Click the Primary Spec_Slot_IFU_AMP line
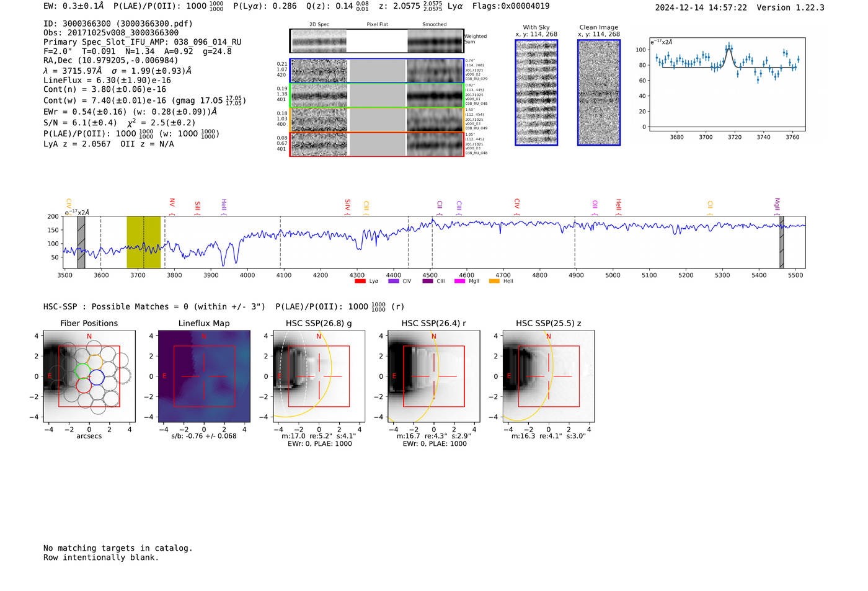The height and width of the screenshot is (591, 868). click(143, 42)
